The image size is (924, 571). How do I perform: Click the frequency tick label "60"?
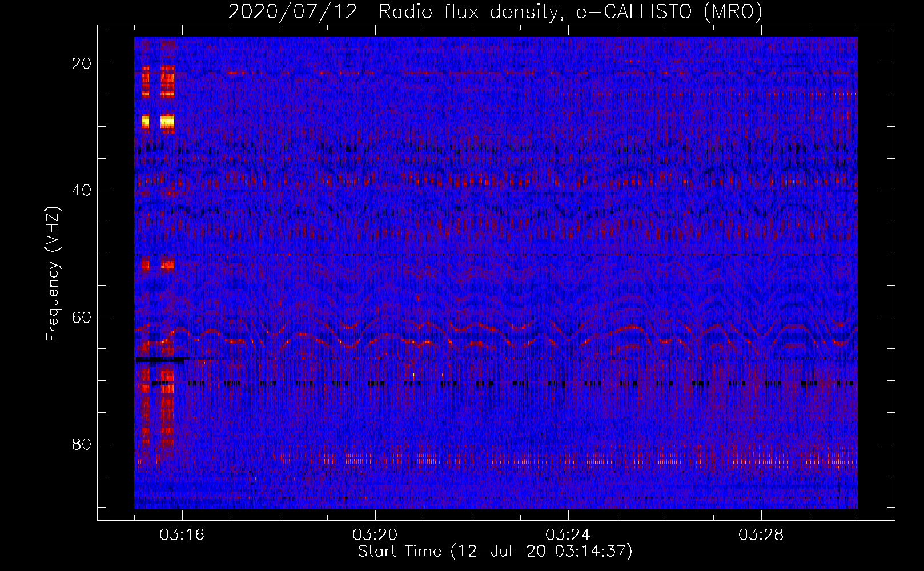[82, 317]
